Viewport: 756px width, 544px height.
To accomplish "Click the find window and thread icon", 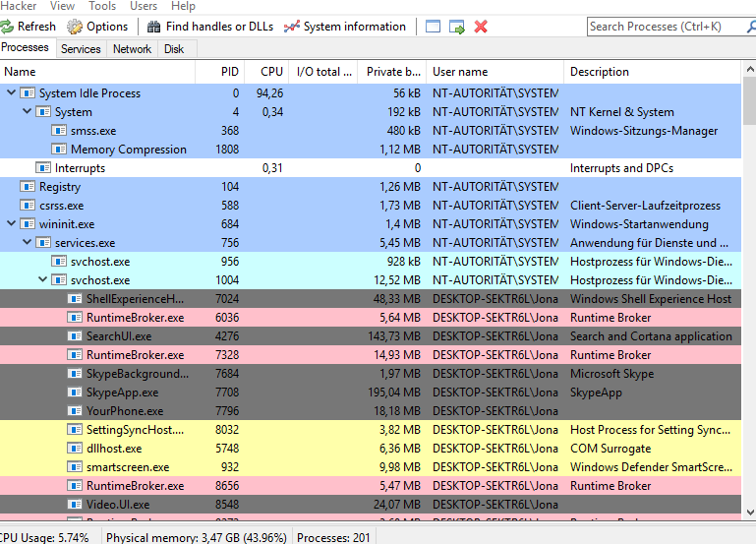I will [x=457, y=27].
